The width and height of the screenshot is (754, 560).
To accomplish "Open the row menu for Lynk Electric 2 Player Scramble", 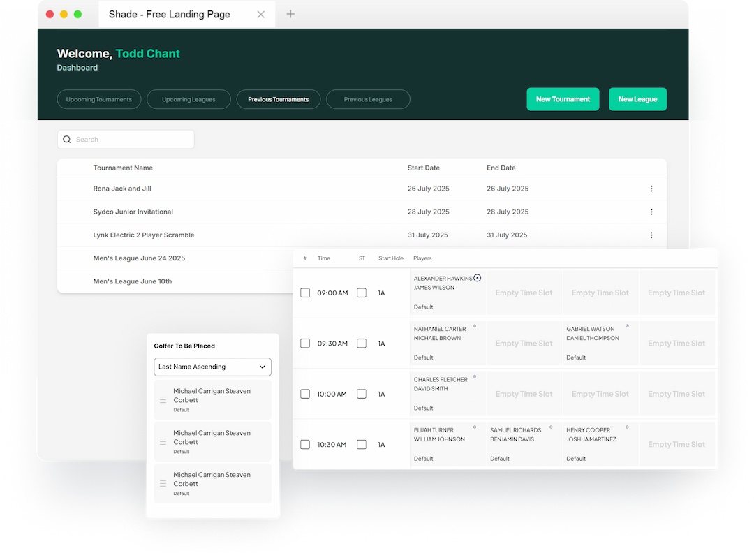I will pos(651,235).
